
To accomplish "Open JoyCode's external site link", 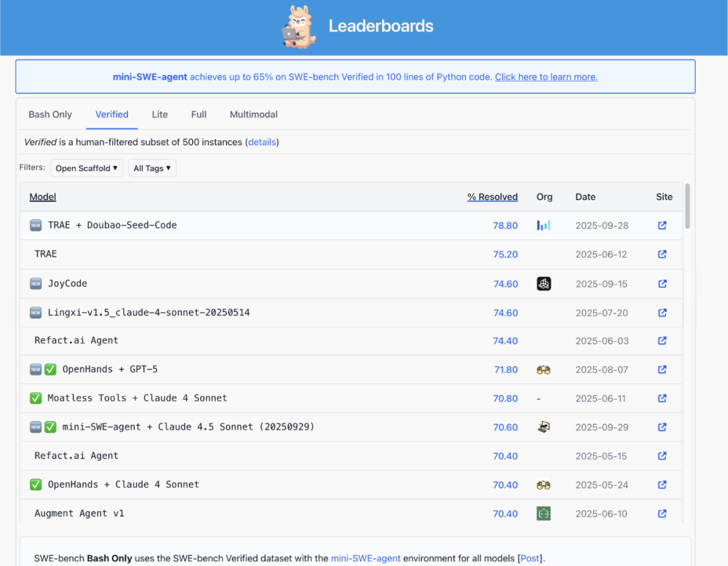I will [x=662, y=284].
